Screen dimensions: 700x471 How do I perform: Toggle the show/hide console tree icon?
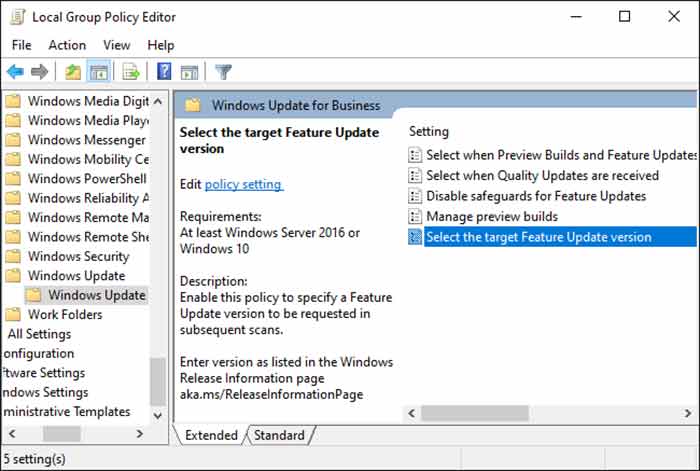(x=99, y=71)
